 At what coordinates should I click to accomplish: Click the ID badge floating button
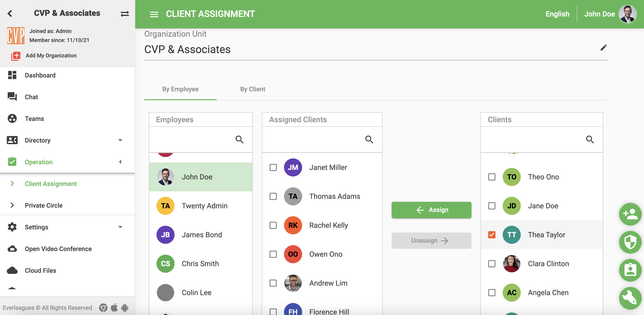630,270
